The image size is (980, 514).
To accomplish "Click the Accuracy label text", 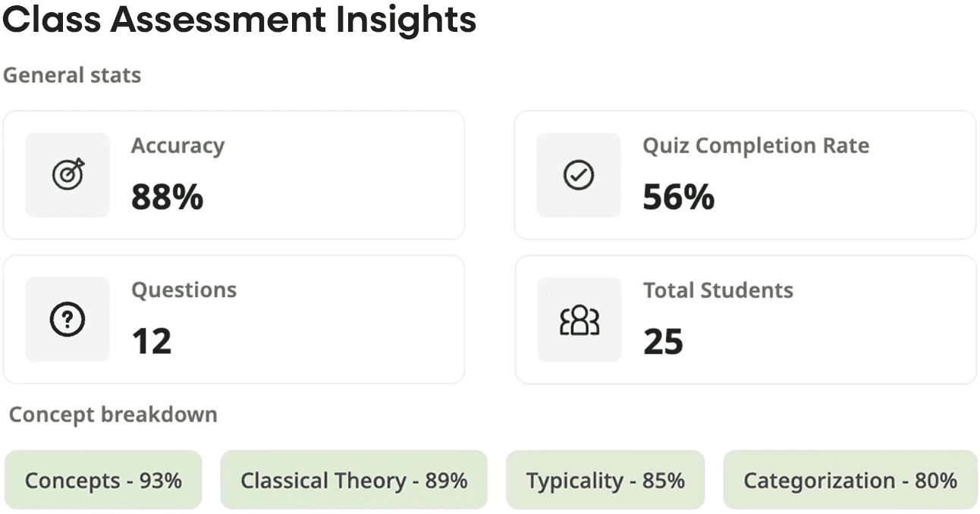I will [177, 146].
